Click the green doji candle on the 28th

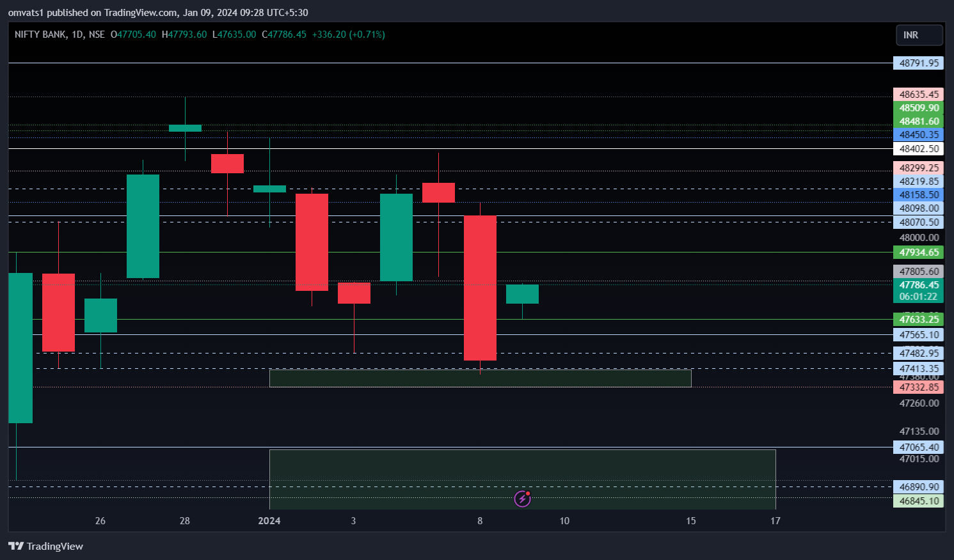pyautogui.click(x=185, y=128)
